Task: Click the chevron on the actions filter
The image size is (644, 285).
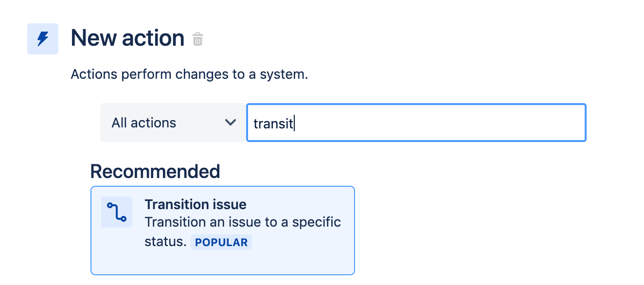Action: [x=230, y=122]
